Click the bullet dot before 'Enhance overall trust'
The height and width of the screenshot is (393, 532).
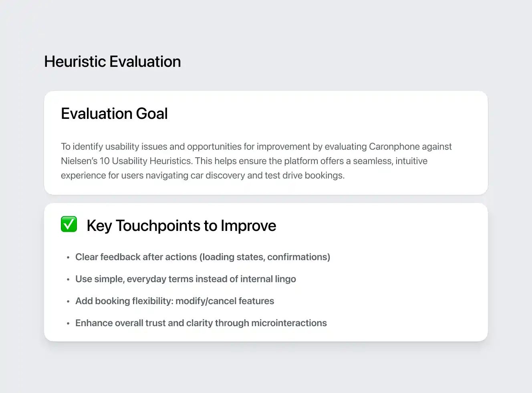pos(68,323)
